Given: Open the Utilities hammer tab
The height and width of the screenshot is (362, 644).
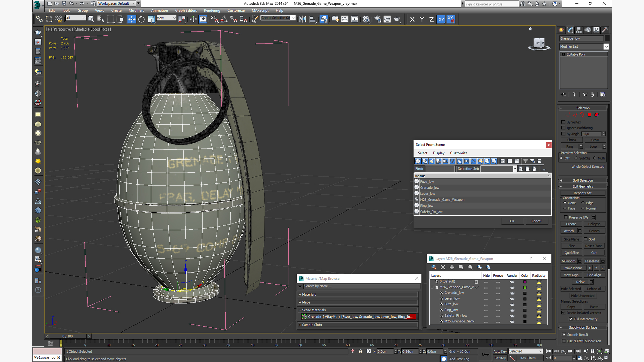Looking at the screenshot, I should [x=605, y=30].
